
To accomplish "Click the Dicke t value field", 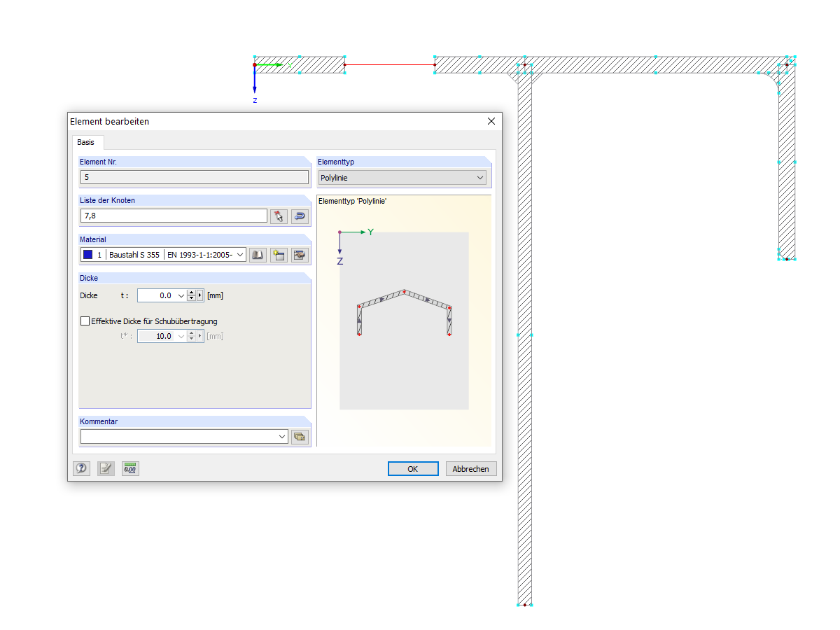I will click(157, 296).
